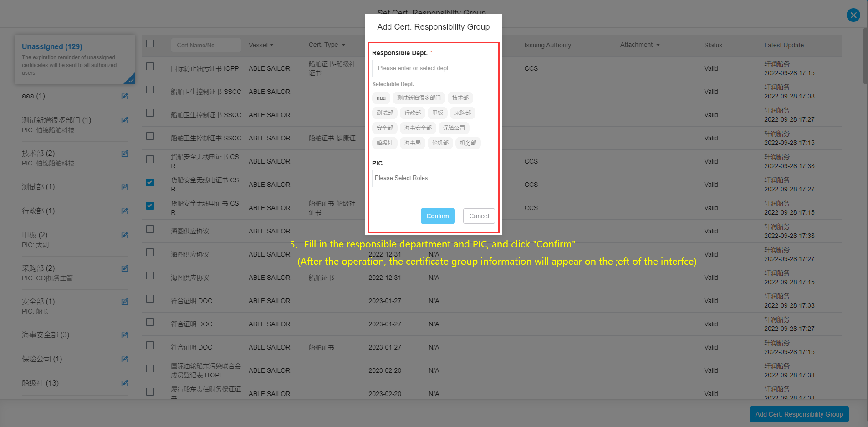Edit the 测试部 group
This screenshot has height=427, width=868.
point(125,187)
